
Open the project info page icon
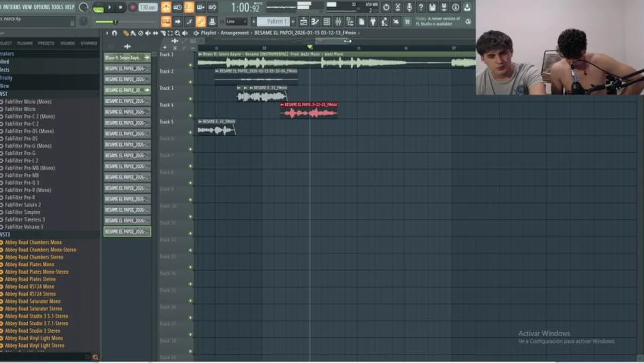tap(361, 22)
